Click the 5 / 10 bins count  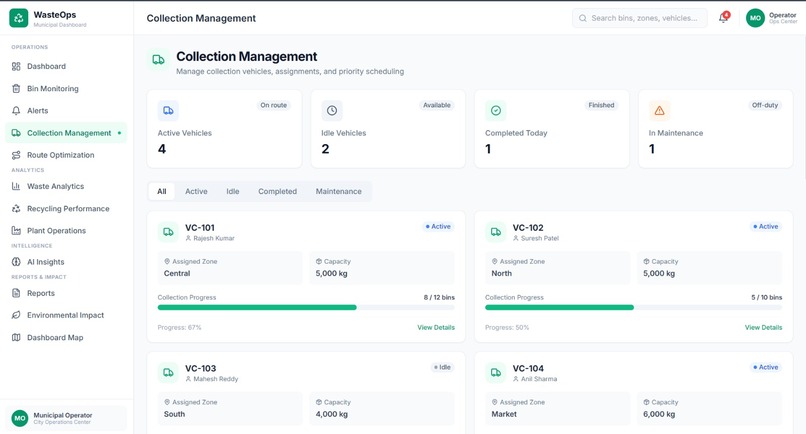766,297
